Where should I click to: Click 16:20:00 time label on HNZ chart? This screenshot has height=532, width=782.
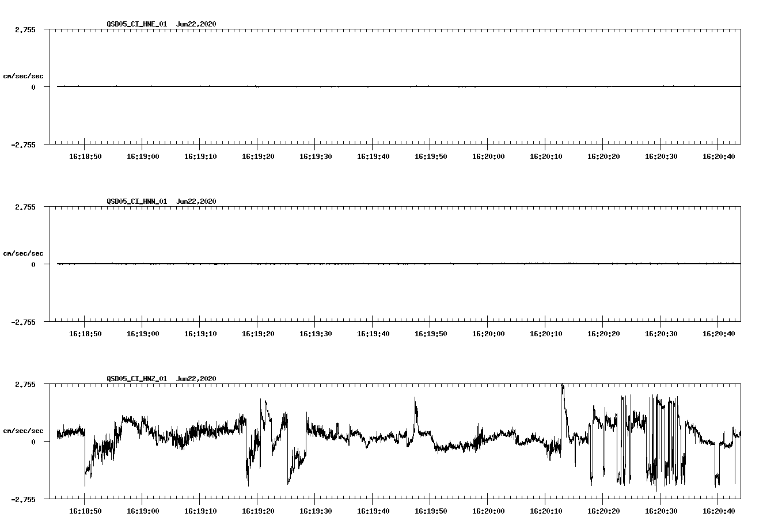pyautogui.click(x=488, y=511)
